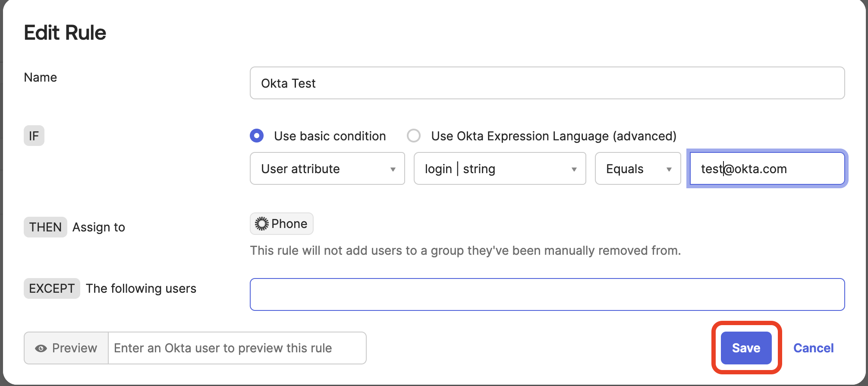Click the IF condition badge
868x386 pixels.
point(34,136)
